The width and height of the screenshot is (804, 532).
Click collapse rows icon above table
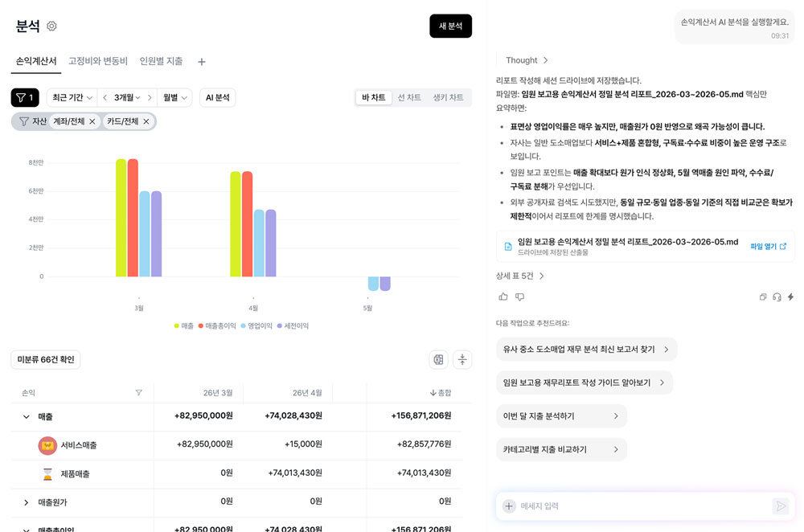pyautogui.click(x=462, y=359)
